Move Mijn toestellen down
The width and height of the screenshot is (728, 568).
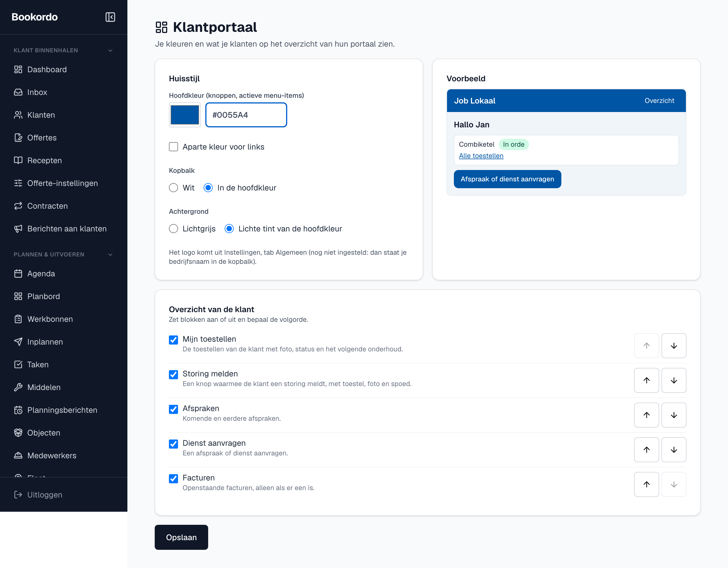coord(674,346)
